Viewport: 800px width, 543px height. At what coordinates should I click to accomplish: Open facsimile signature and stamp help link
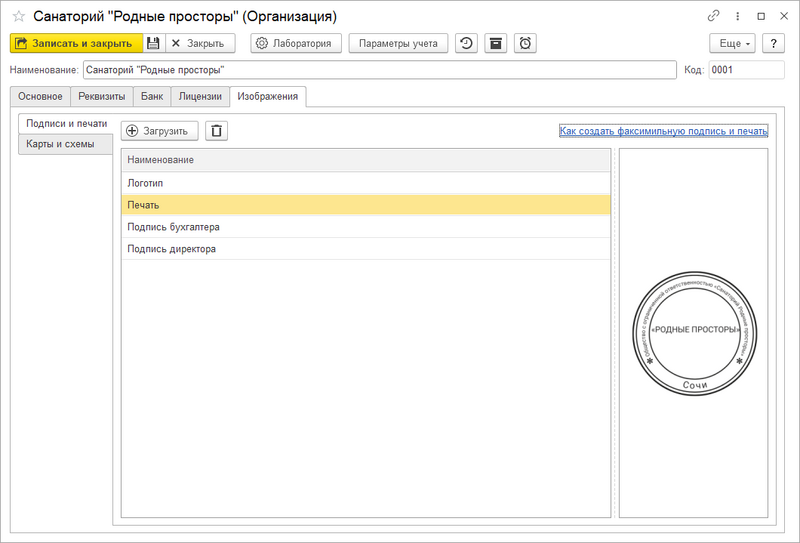tap(663, 131)
